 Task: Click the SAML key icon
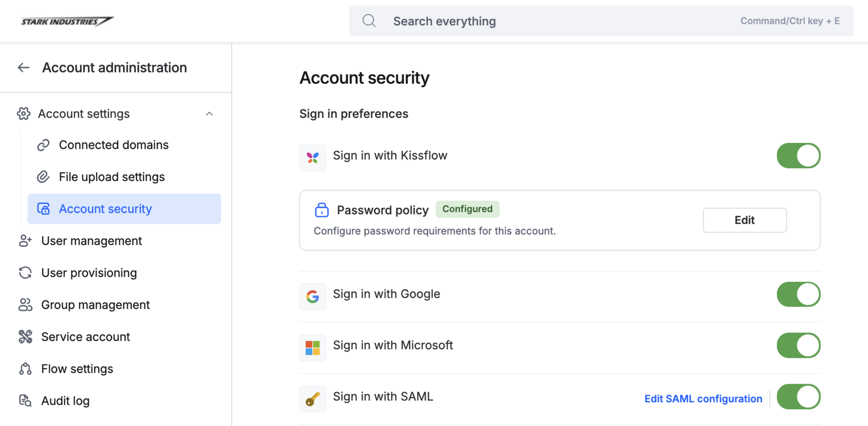313,399
